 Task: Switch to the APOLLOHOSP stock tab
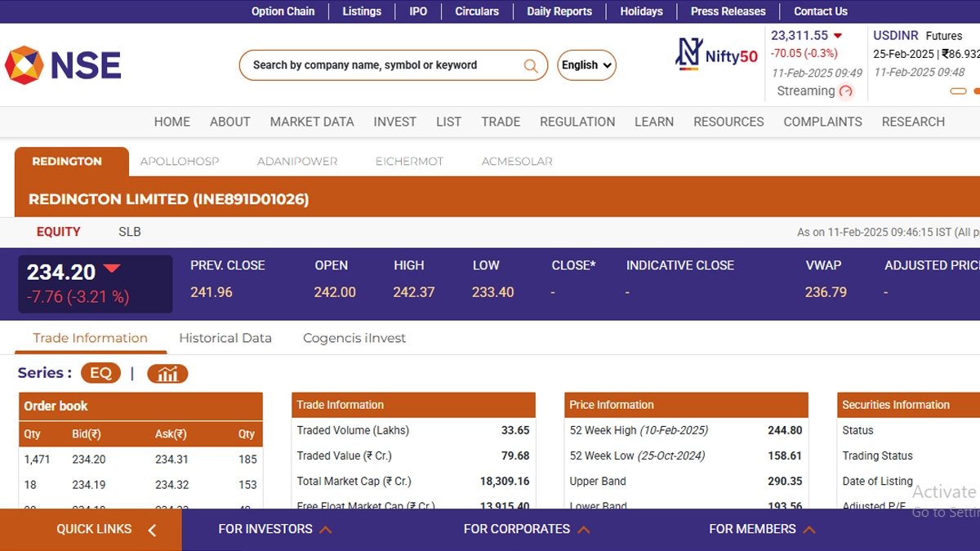click(x=180, y=162)
